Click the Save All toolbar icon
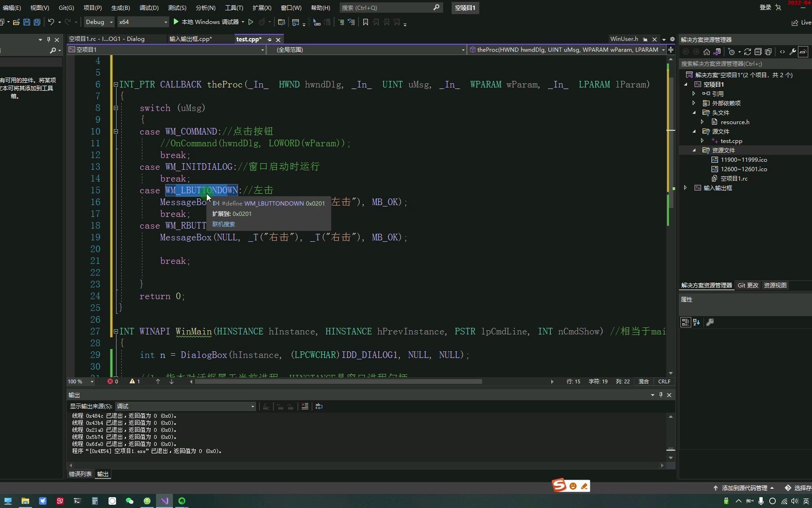812x508 pixels. 37,22
